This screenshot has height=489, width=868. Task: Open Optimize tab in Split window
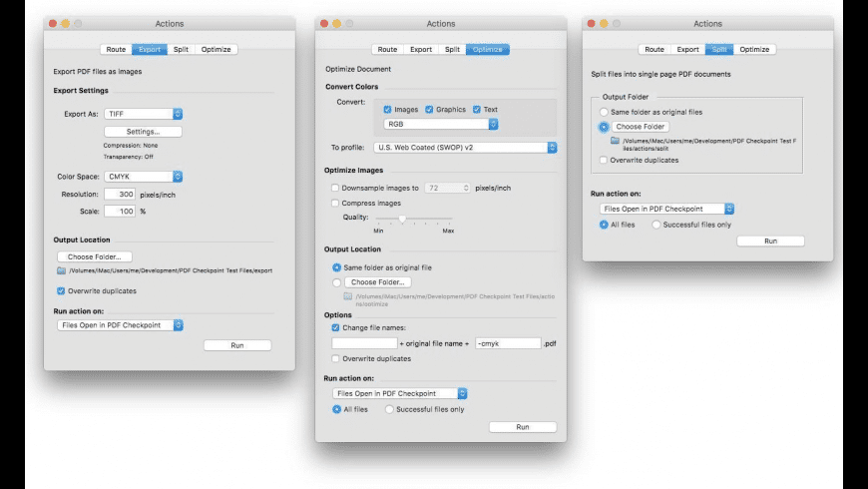pos(754,49)
